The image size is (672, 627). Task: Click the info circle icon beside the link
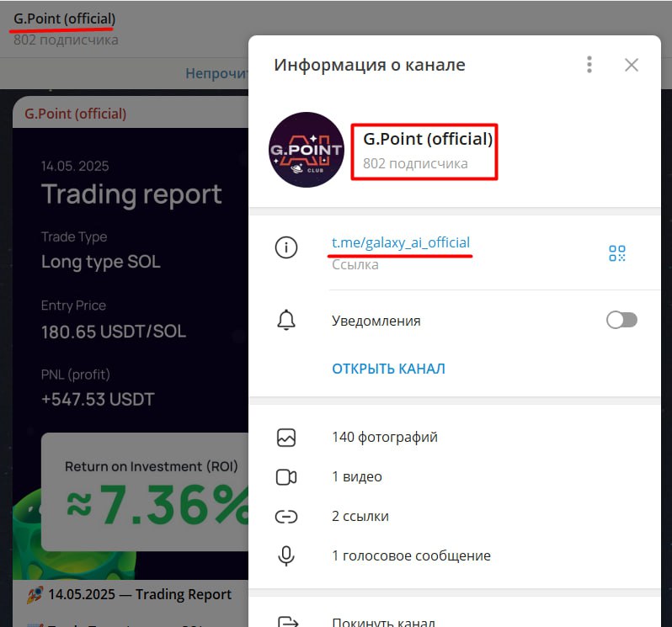(x=285, y=247)
